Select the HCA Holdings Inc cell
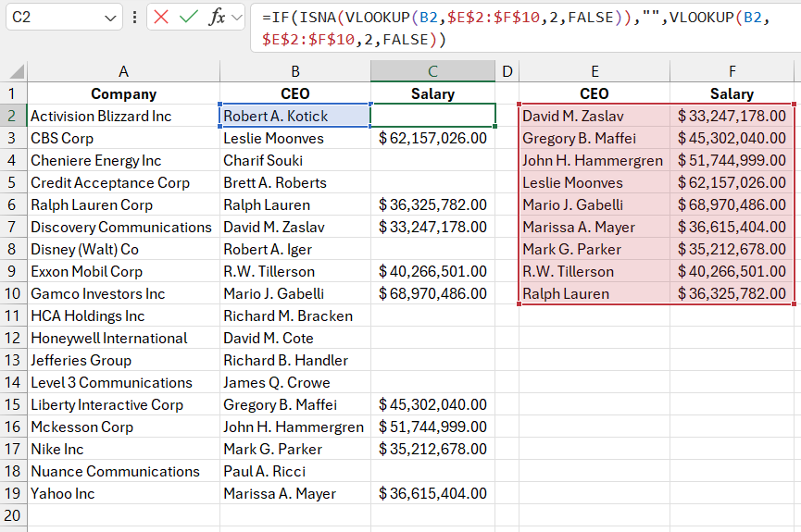 123,315
